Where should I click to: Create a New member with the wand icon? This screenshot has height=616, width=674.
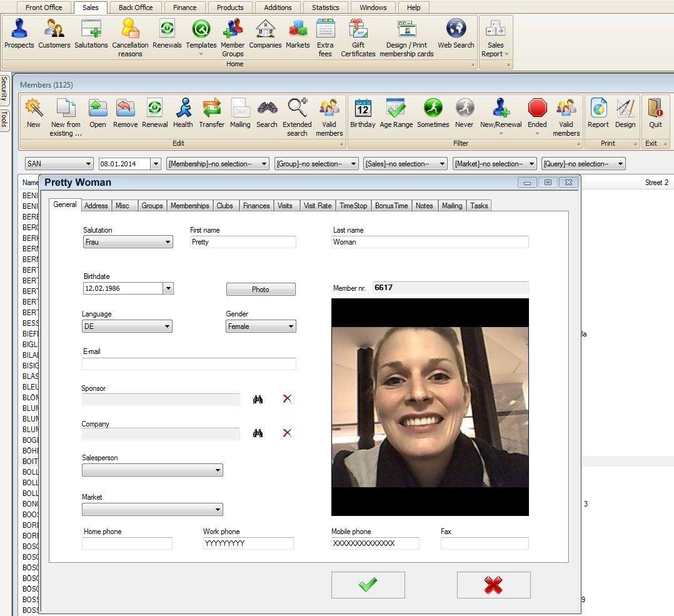tap(34, 113)
